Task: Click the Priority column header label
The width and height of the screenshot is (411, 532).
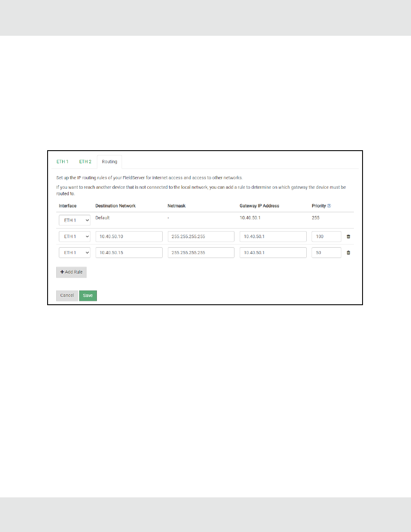Action: 319,206
